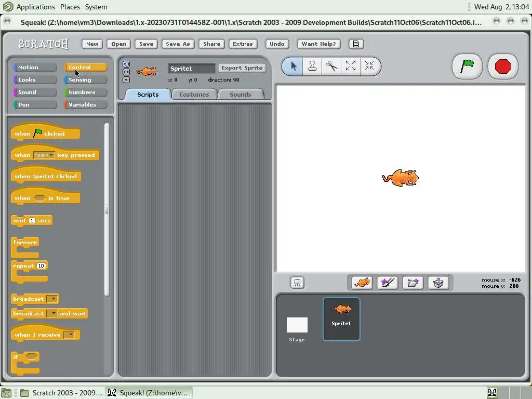532x399 pixels.
Task: Select the Pen block category
Action: coord(35,104)
